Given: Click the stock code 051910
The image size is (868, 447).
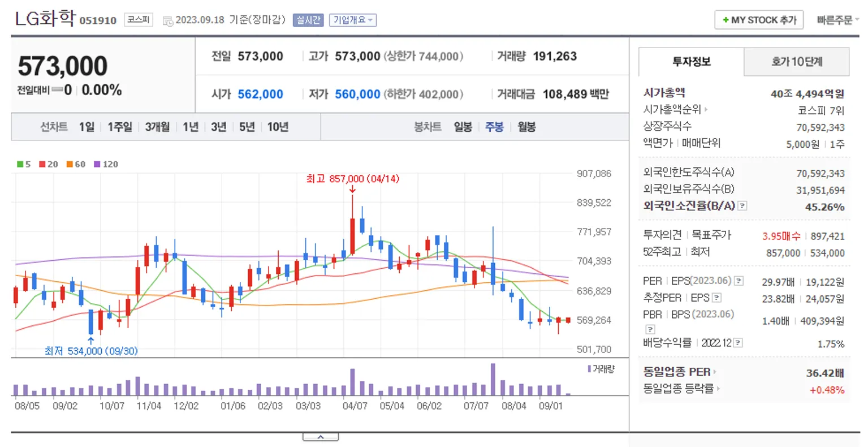Looking at the screenshot, I should [x=98, y=20].
